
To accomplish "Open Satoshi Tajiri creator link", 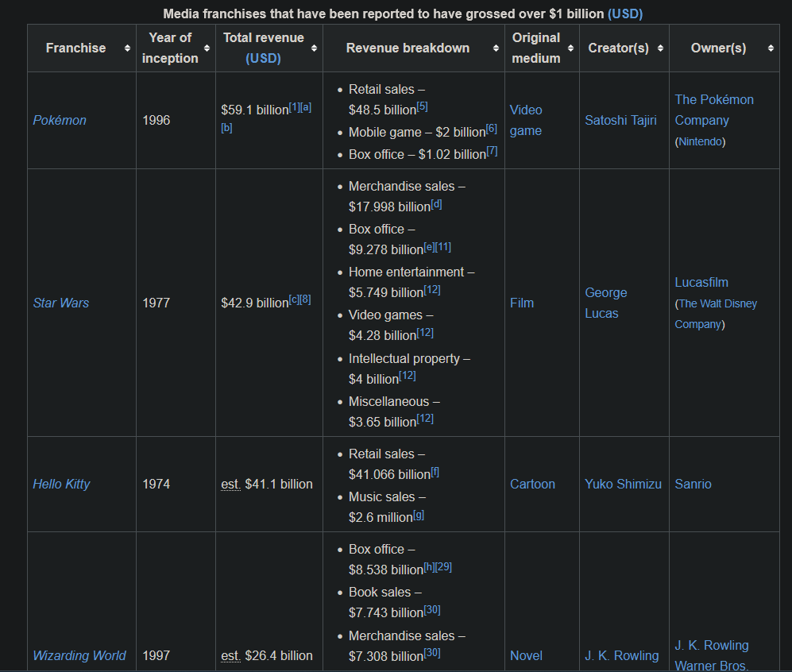I will tap(620, 120).
